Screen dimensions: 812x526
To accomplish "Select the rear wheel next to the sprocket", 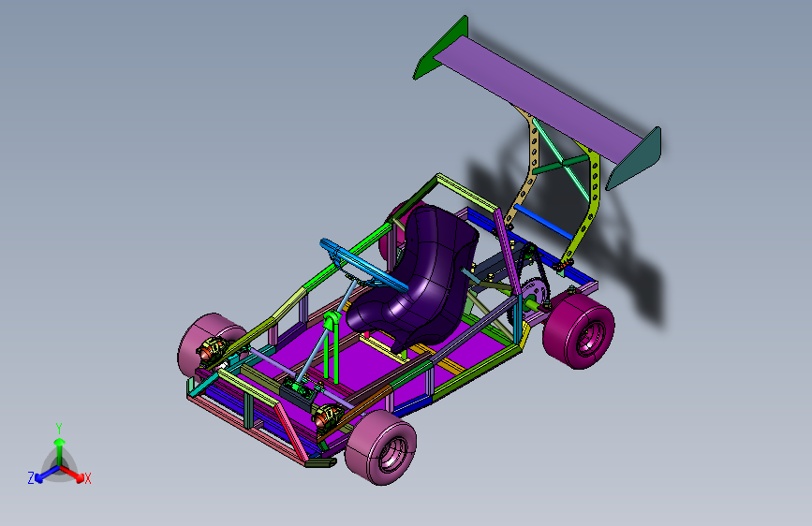I will [579, 331].
